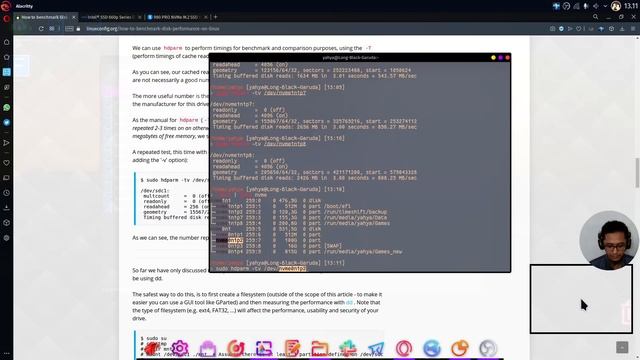Open the pink screenshot tool dock icon
Viewport: 640px width, 360px height.
236,348
